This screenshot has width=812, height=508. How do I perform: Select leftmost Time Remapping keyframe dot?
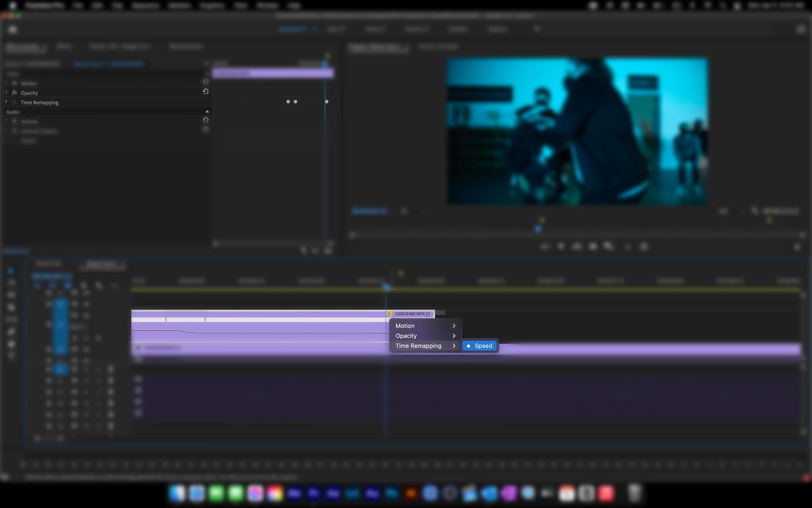[x=288, y=102]
